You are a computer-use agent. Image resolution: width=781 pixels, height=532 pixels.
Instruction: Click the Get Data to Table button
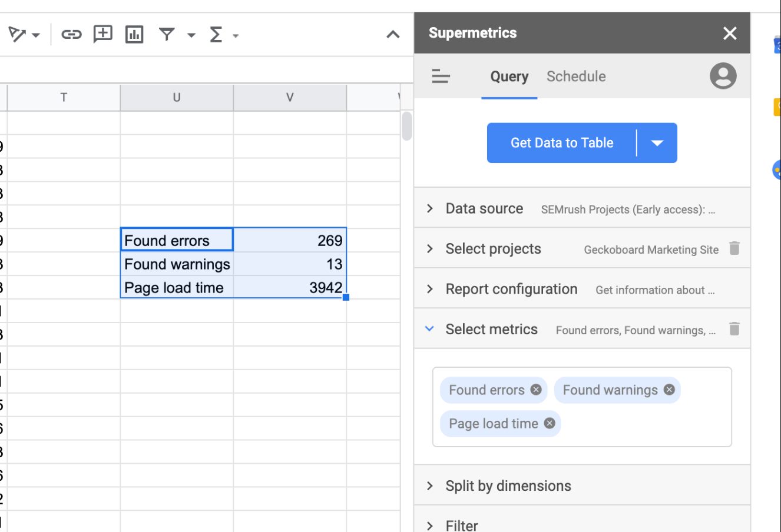[x=562, y=143]
